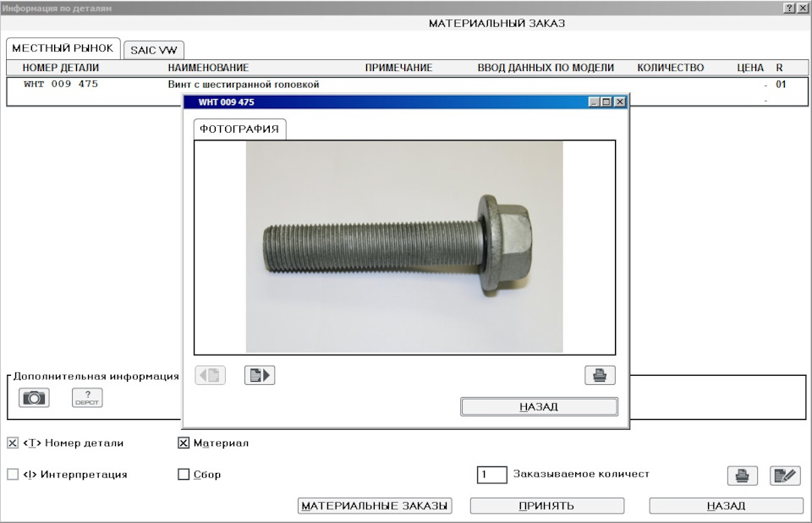Click the order quantity input field
This screenshot has height=523, width=812.
click(x=493, y=475)
